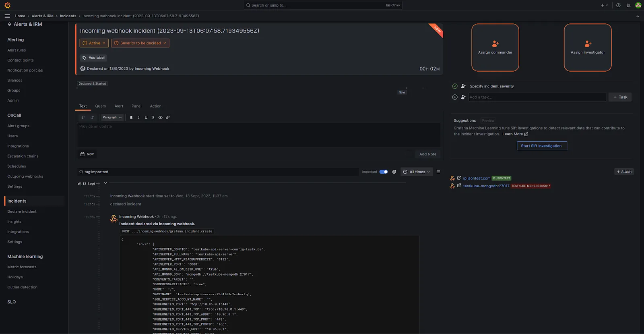Screen dimensions: 644x334
Task: Click the Add a task input field
Action: coord(537,97)
